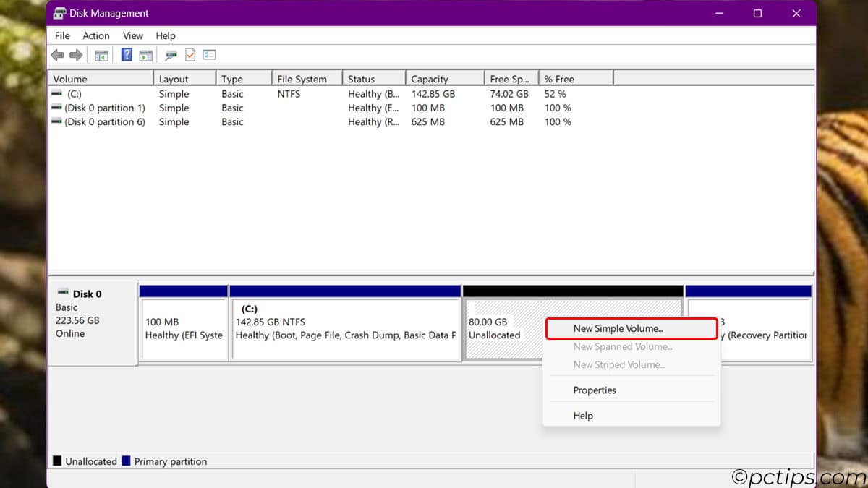Sort by the % Free column header

pyautogui.click(x=576, y=79)
